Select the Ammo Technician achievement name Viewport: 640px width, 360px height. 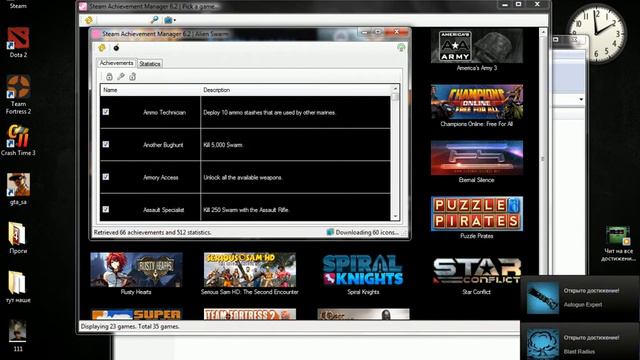(164, 112)
